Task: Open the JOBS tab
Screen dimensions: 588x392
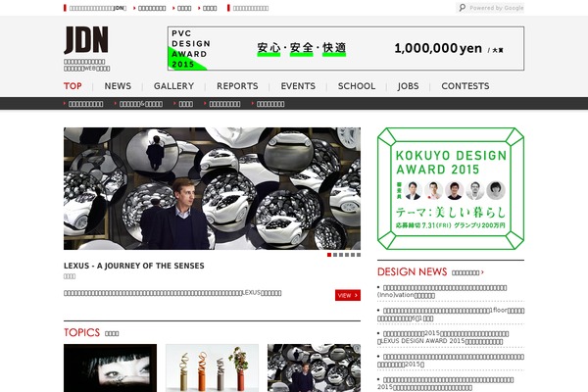Action: tap(409, 86)
